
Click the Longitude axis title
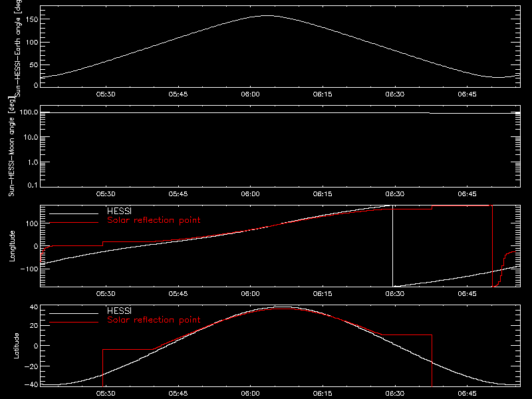pos(12,246)
